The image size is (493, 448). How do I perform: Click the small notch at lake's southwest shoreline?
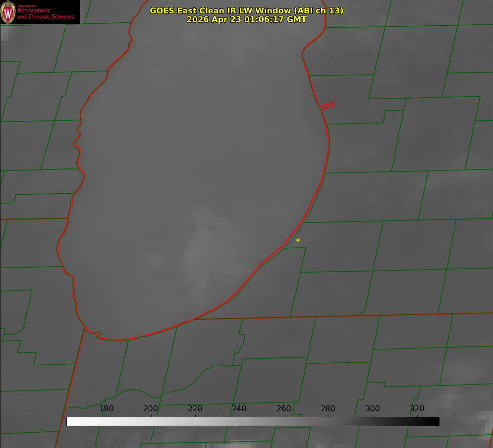pyautogui.click(x=97, y=334)
